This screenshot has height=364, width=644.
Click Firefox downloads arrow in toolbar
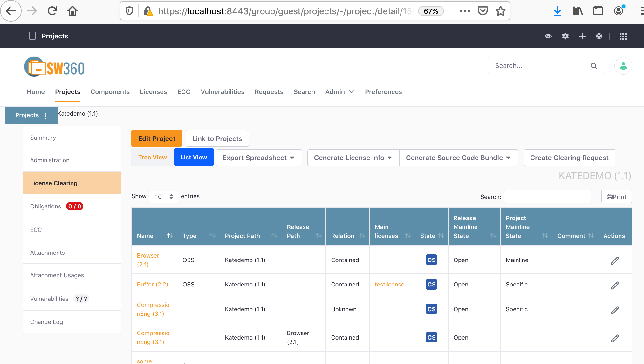(x=558, y=10)
